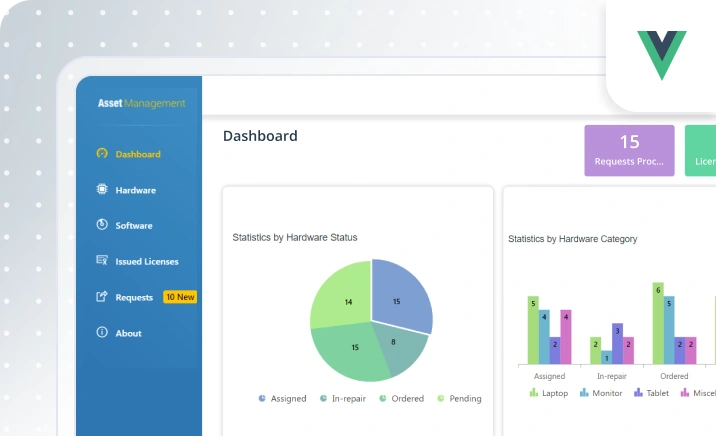Click the Laptop bar legend icon
Screen dimensions: 716x436
(534, 393)
